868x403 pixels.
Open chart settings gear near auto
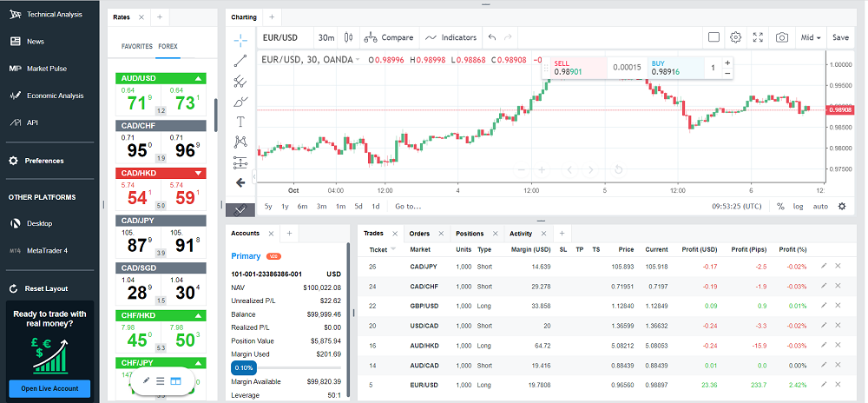(x=842, y=206)
